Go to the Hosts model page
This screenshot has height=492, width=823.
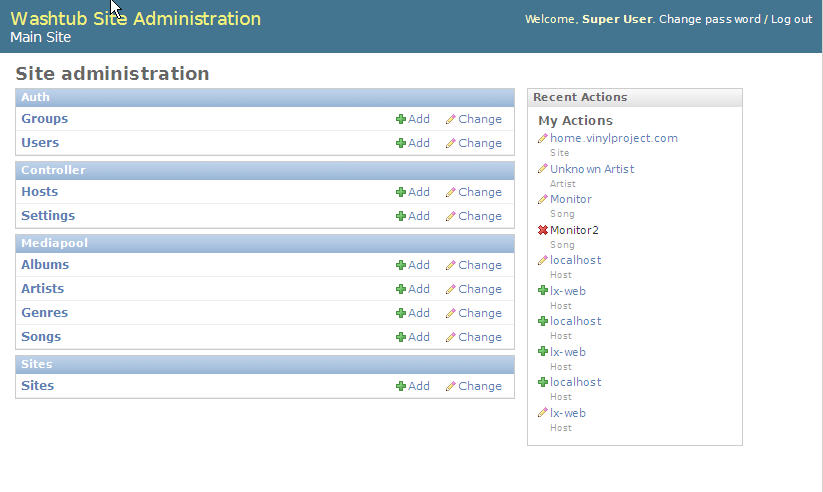point(40,192)
